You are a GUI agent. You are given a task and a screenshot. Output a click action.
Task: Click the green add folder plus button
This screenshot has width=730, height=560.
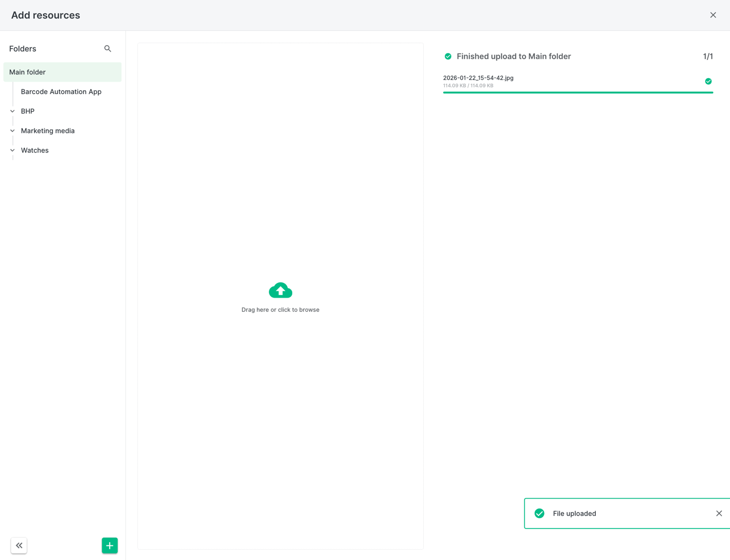point(110,545)
